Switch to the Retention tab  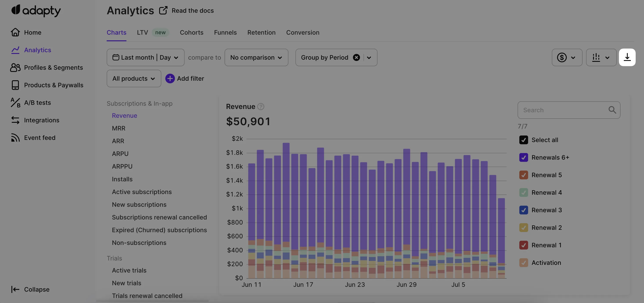point(261,32)
